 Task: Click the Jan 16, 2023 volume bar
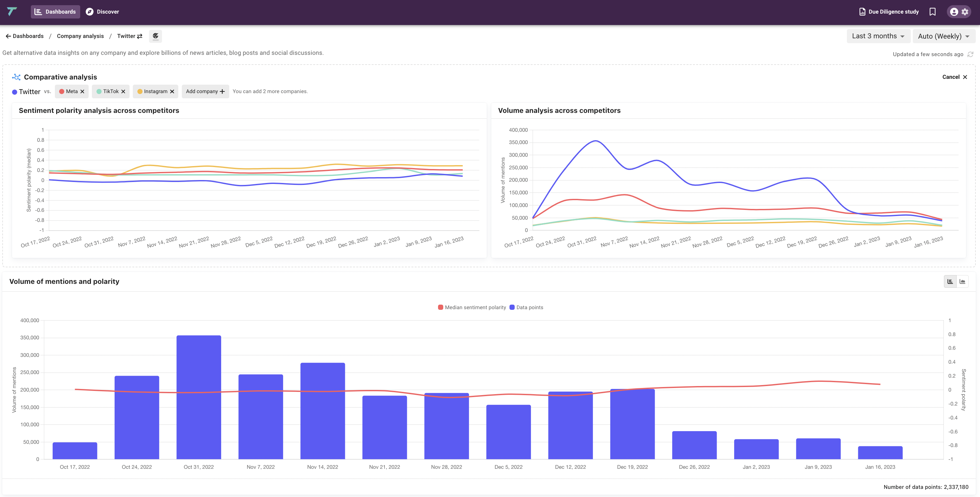880,453
